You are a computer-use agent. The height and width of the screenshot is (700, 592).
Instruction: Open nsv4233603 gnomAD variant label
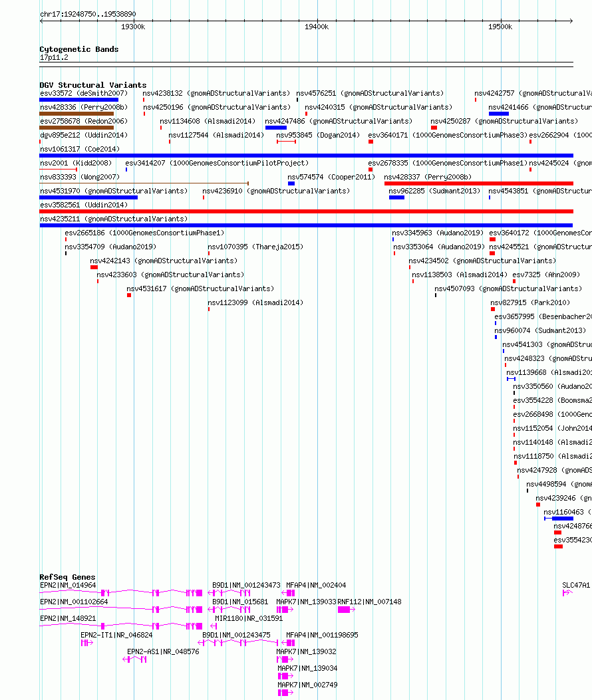click(170, 275)
